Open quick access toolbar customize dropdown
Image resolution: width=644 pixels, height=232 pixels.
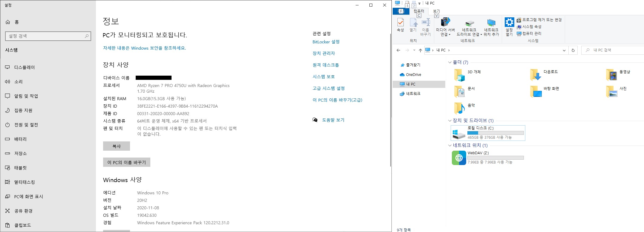419,4
